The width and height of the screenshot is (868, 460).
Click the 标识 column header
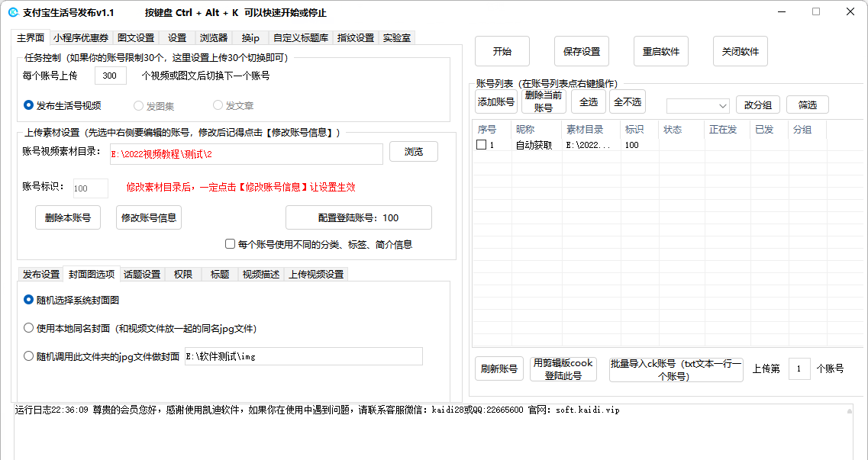(x=640, y=130)
